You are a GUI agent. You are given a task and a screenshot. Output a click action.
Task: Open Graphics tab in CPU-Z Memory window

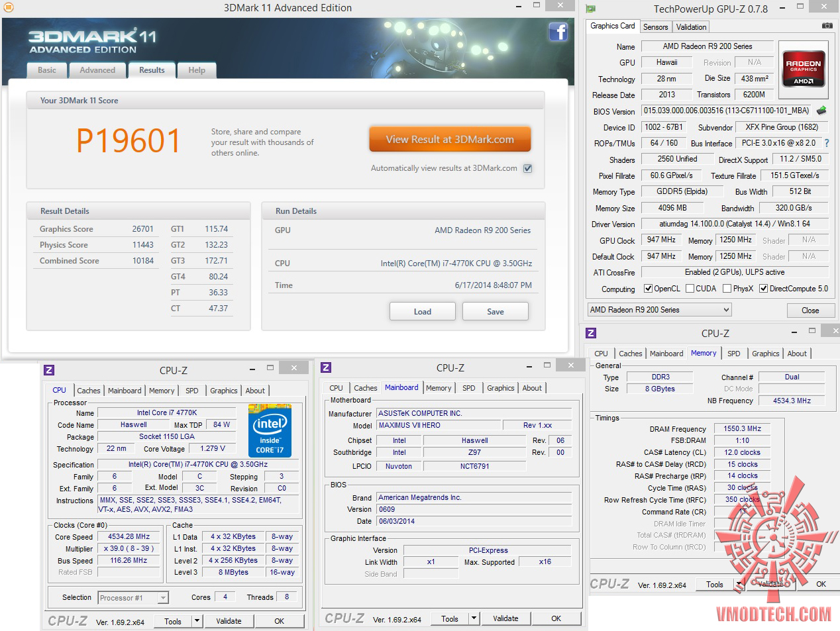766,354
